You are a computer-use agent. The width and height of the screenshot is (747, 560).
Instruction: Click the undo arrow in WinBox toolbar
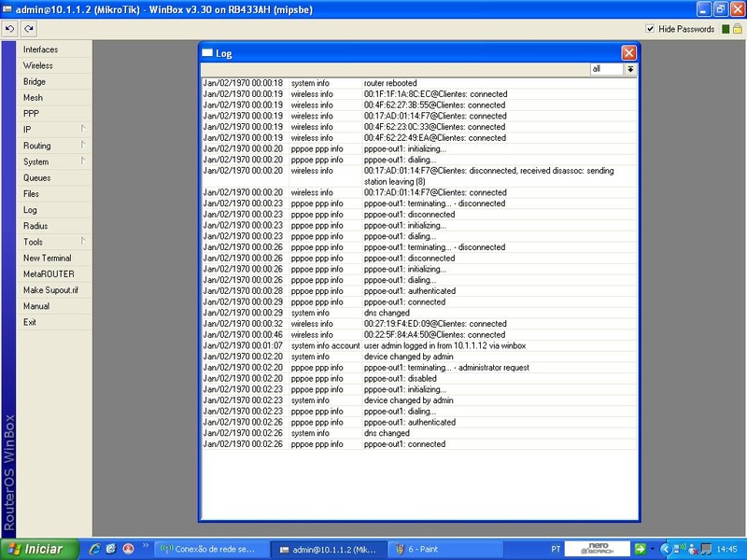tap(9, 29)
